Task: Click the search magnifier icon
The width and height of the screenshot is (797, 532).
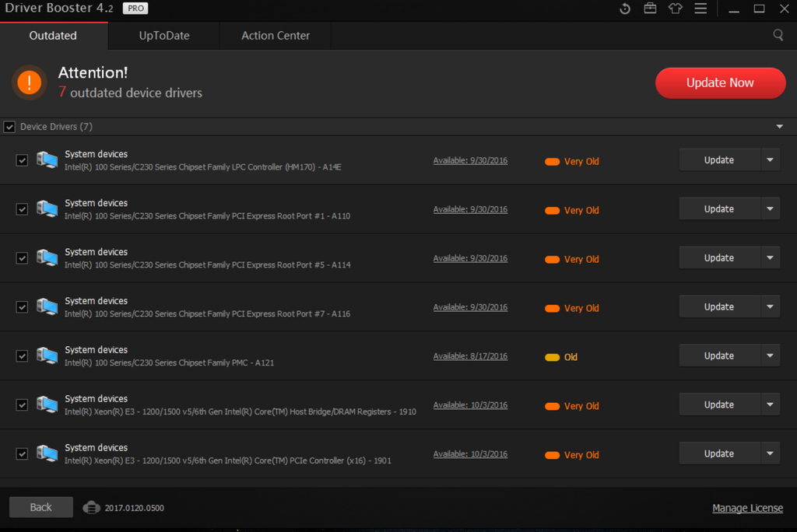Action: (x=778, y=35)
